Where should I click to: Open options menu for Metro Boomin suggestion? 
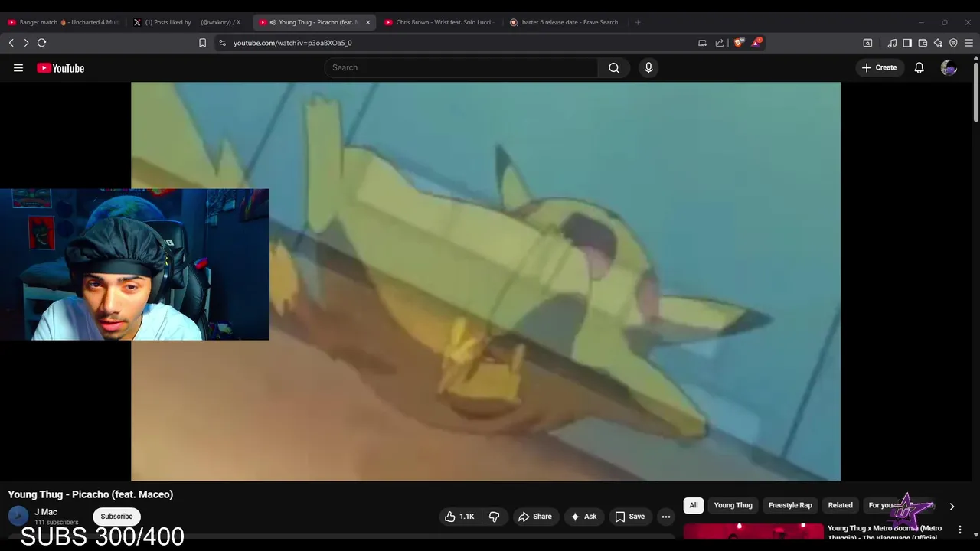960,530
